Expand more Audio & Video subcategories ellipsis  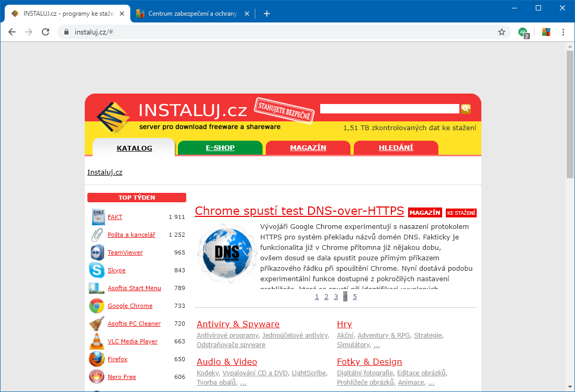(x=243, y=383)
